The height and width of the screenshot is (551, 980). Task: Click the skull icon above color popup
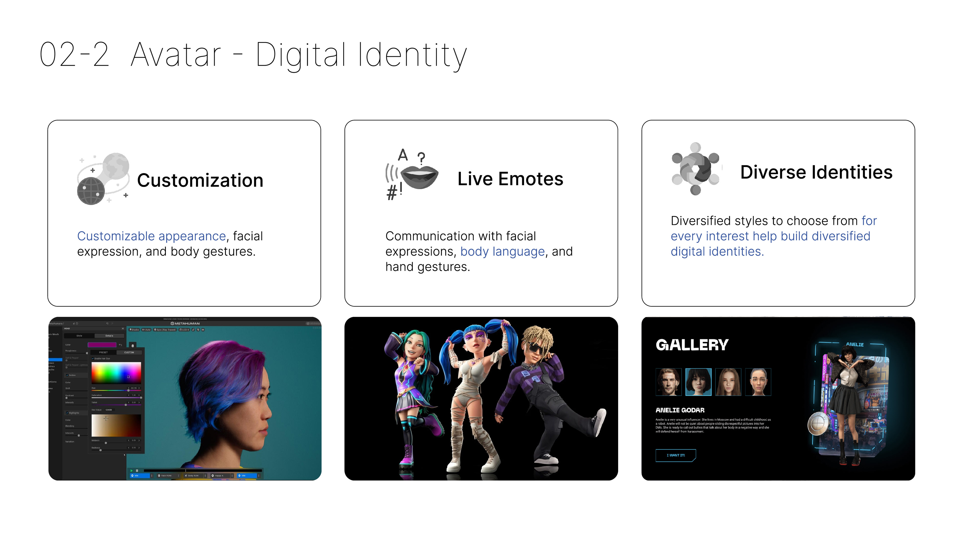(x=132, y=345)
